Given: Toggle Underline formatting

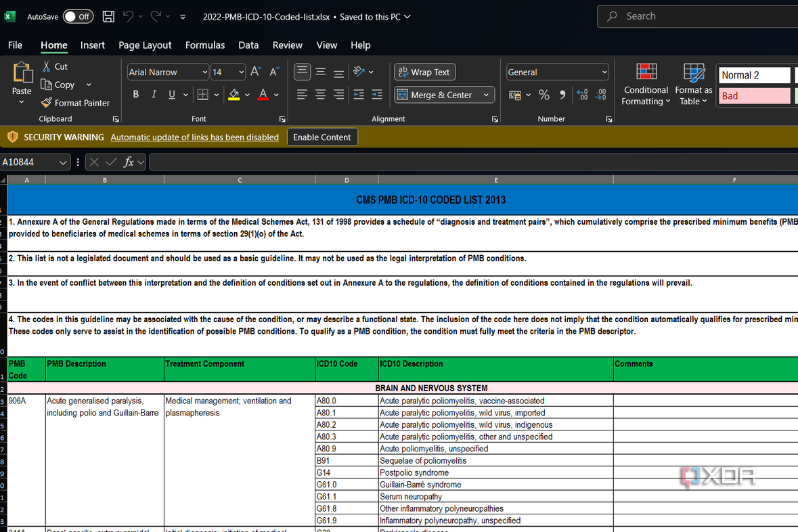Looking at the screenshot, I should [x=172, y=94].
